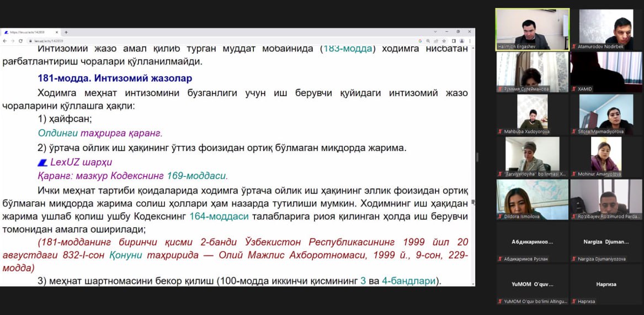644x315 pixels.
Task: Select Sitora Maxmadiyorova's video tile
Action: click(x=606, y=115)
